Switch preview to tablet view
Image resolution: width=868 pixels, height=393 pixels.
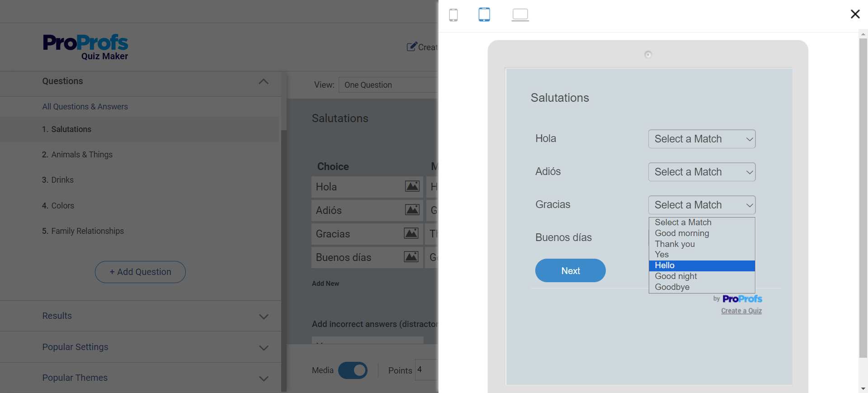(x=484, y=14)
